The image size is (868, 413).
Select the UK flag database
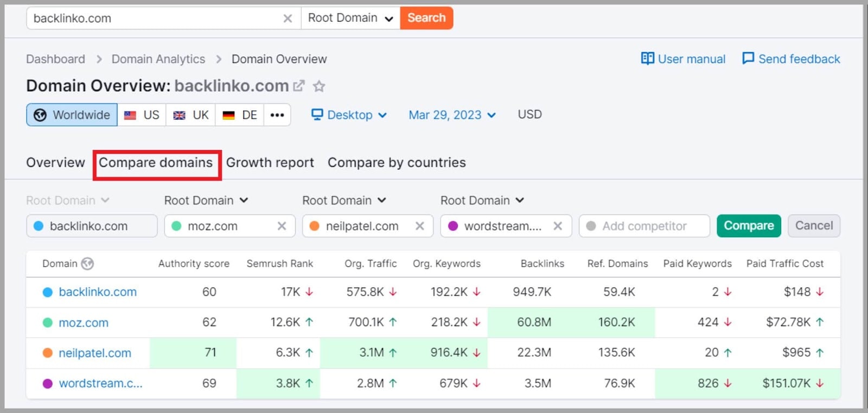pyautogui.click(x=190, y=115)
